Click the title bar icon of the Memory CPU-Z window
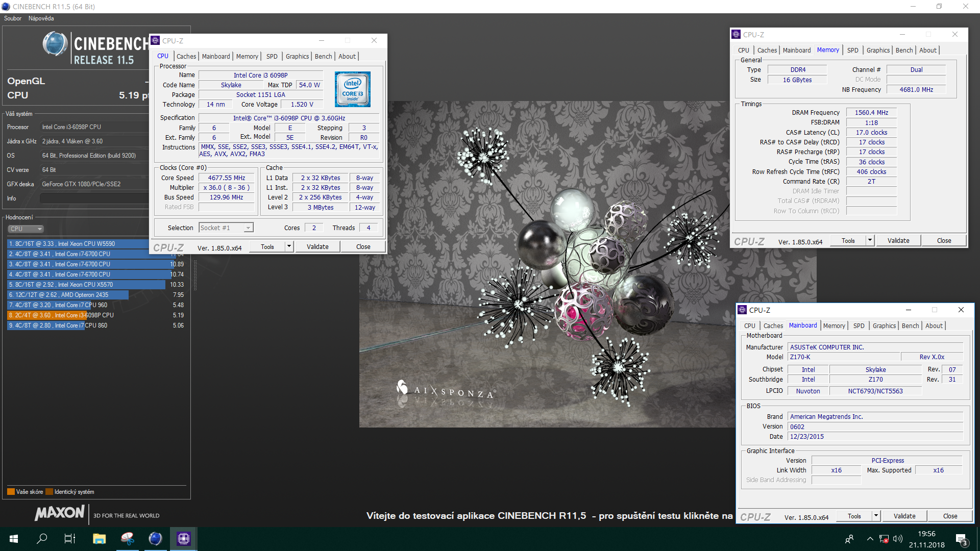 coord(736,35)
